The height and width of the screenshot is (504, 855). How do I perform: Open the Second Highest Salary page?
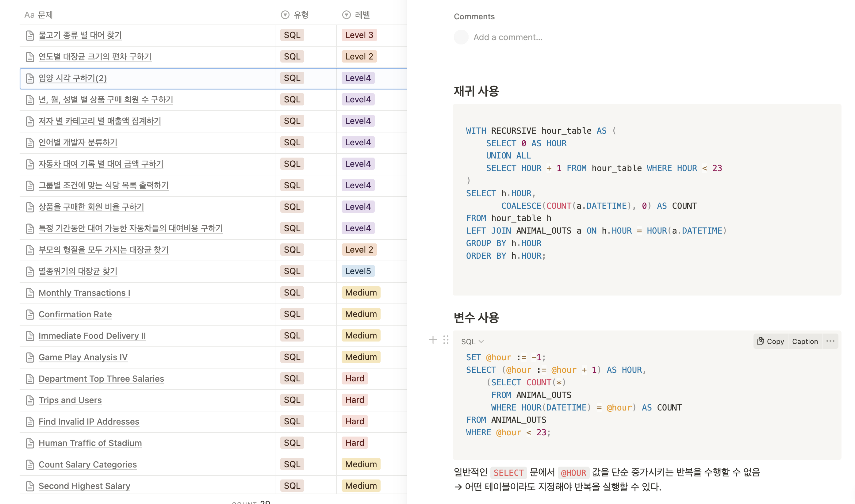(84, 486)
